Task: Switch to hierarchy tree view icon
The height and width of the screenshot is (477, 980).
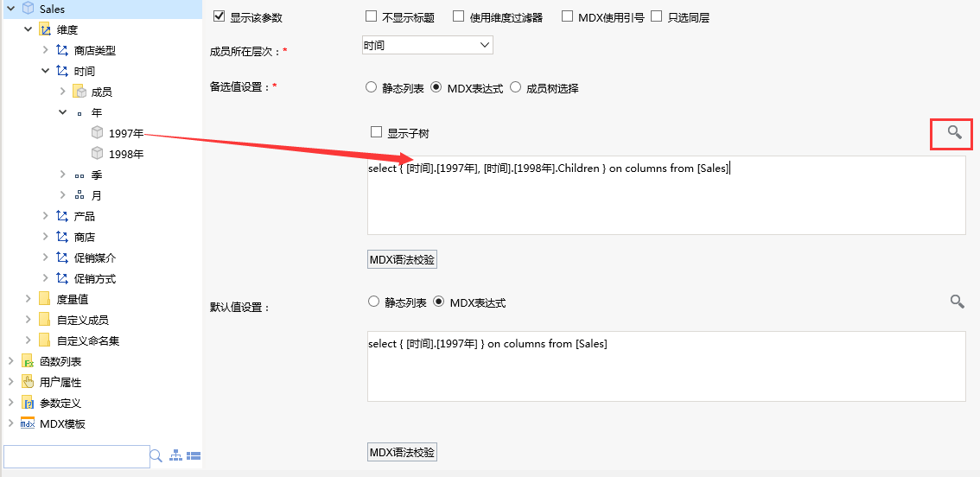Action: tap(175, 456)
